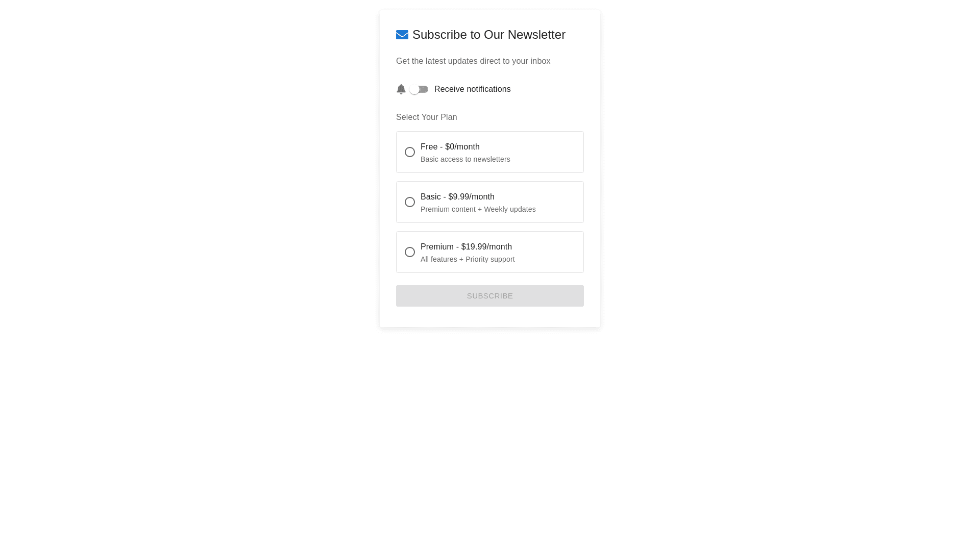Click the latest updates subtitle text
Screen dimensions: 980x551
click(473, 61)
